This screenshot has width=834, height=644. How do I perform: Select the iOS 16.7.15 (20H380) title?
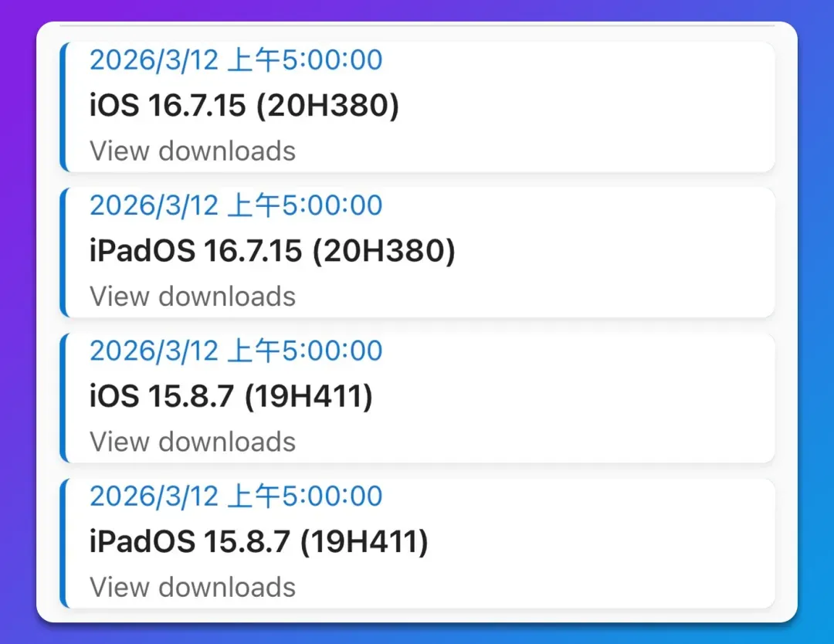(244, 105)
